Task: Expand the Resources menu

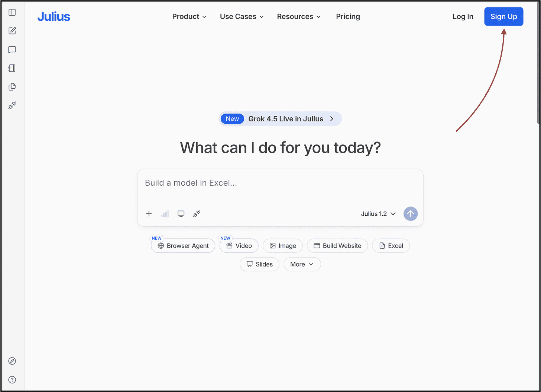Action: pyautogui.click(x=299, y=17)
